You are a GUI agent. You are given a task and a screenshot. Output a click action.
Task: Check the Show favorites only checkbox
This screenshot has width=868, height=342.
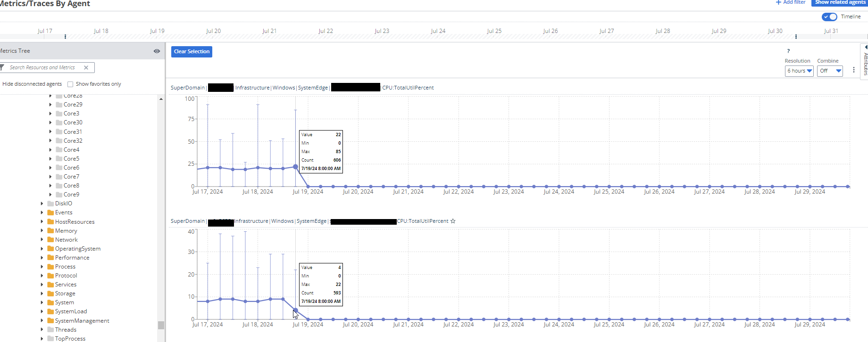click(70, 84)
